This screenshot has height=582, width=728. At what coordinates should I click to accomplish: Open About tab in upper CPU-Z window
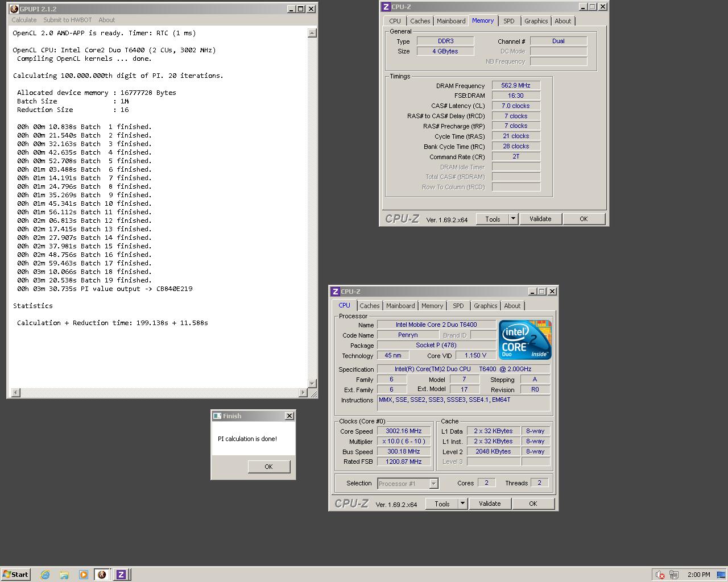(x=562, y=21)
